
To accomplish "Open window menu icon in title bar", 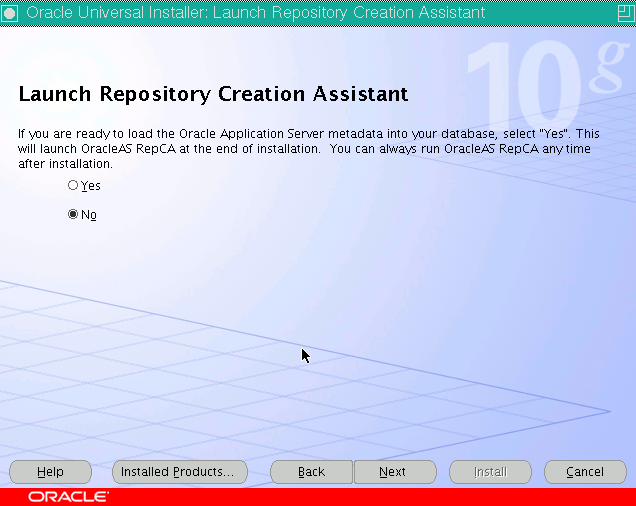I will [10, 13].
